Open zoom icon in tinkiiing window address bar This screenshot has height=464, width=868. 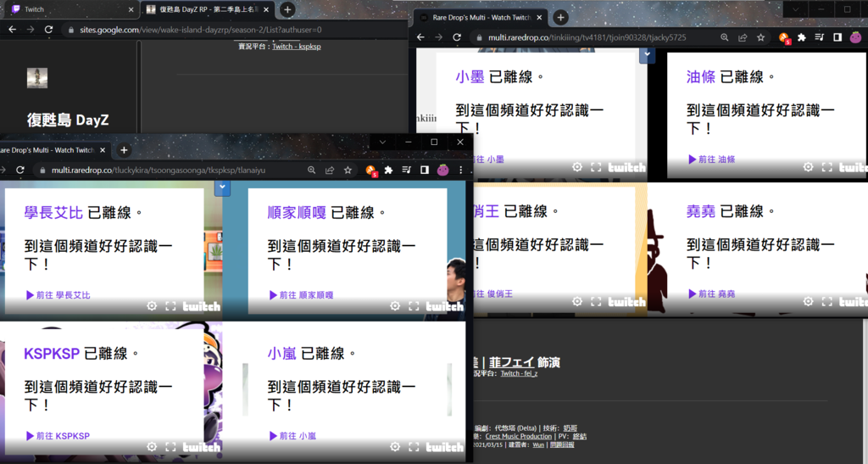[x=725, y=37]
